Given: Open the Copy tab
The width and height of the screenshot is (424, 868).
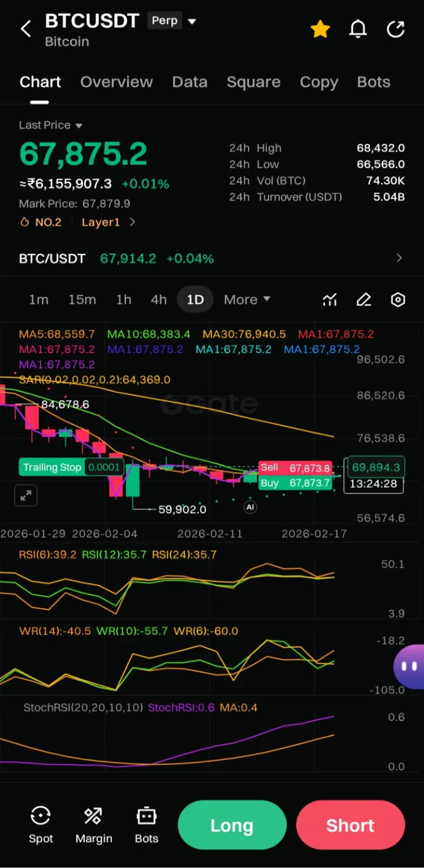Looking at the screenshot, I should (319, 82).
